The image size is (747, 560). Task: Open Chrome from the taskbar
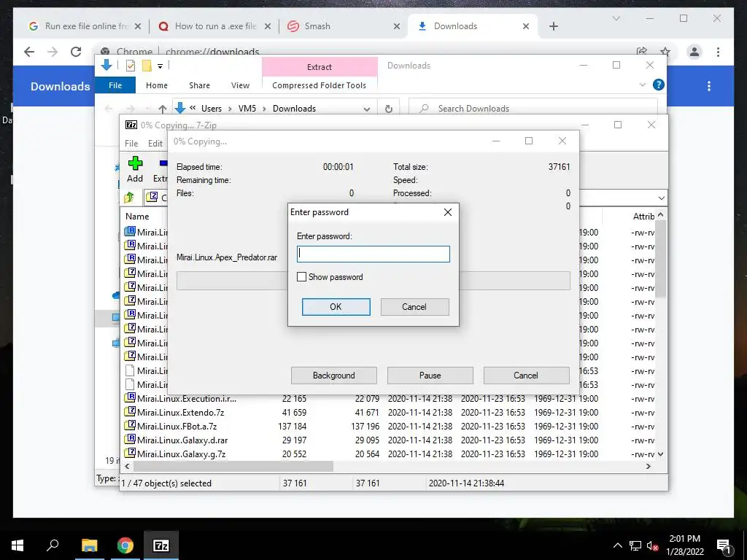125,545
